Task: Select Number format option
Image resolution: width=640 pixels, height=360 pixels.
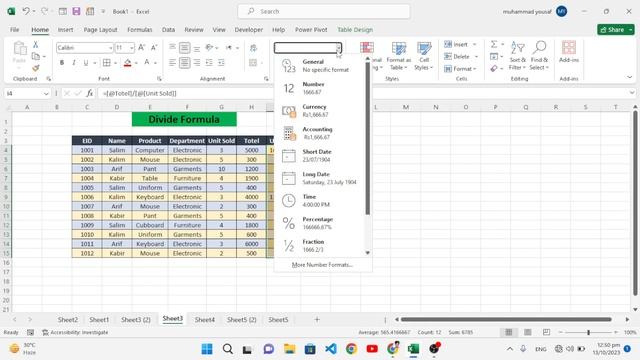Action: (x=320, y=88)
